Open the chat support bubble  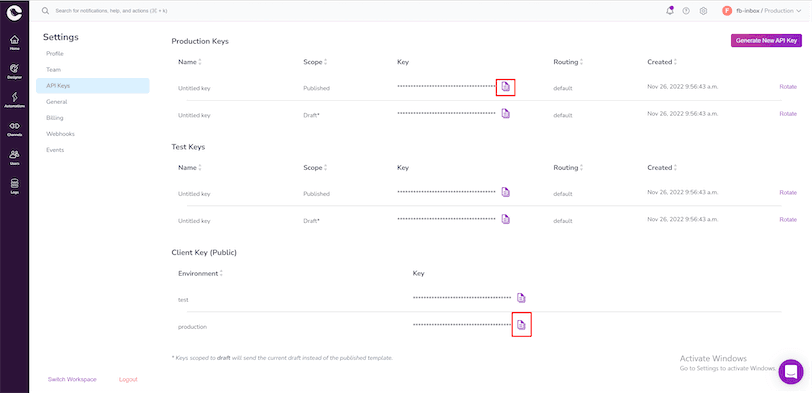click(x=791, y=371)
